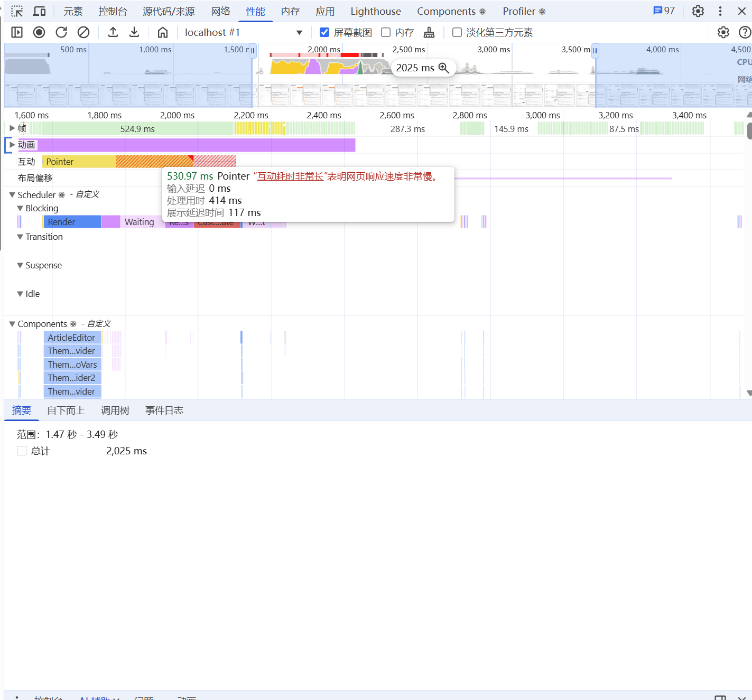
Task: Click the garbage collection broom icon
Action: pyautogui.click(x=429, y=32)
